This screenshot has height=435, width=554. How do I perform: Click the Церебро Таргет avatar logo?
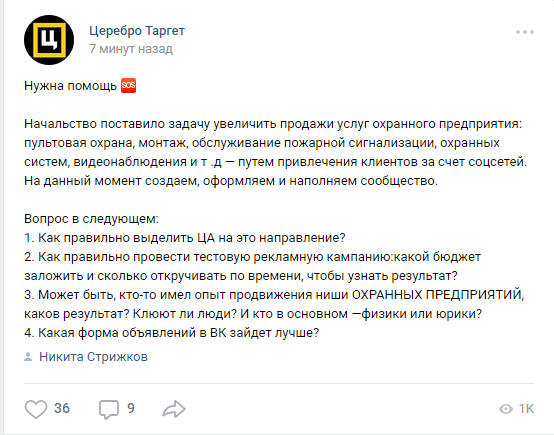click(x=49, y=40)
